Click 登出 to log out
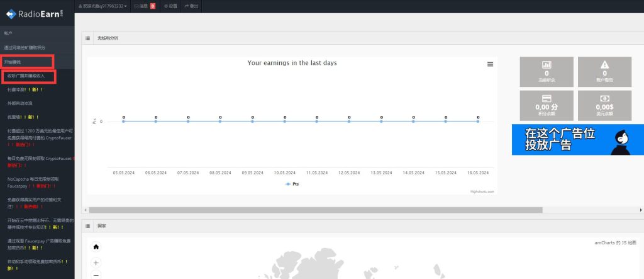Viewport: 644px width, 279px height. [x=191, y=6]
